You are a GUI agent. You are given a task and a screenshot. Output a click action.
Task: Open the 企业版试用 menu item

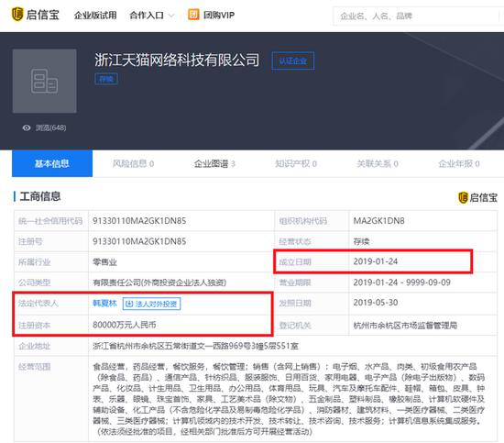pyautogui.click(x=95, y=15)
